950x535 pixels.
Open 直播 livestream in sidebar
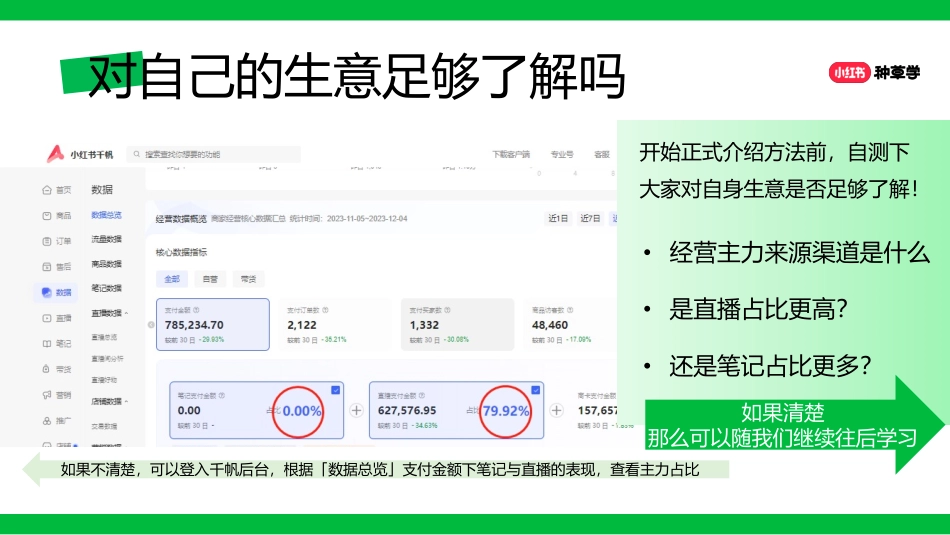coord(56,317)
